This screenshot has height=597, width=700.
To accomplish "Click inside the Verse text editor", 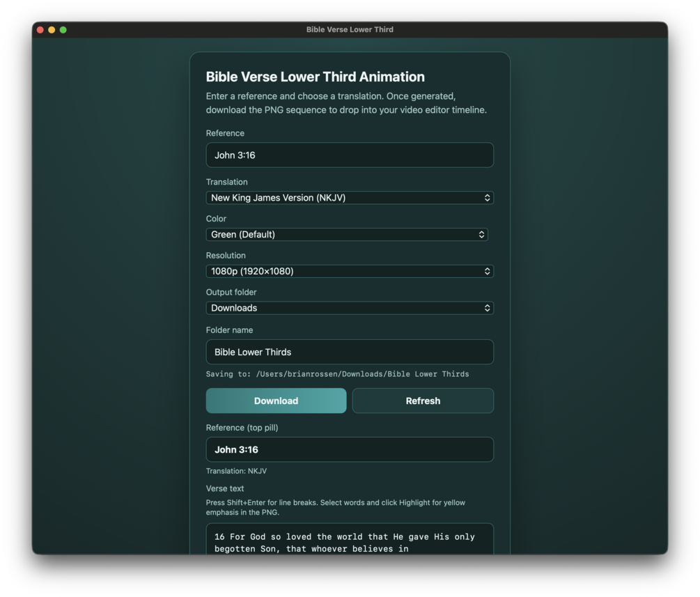I will click(x=350, y=539).
